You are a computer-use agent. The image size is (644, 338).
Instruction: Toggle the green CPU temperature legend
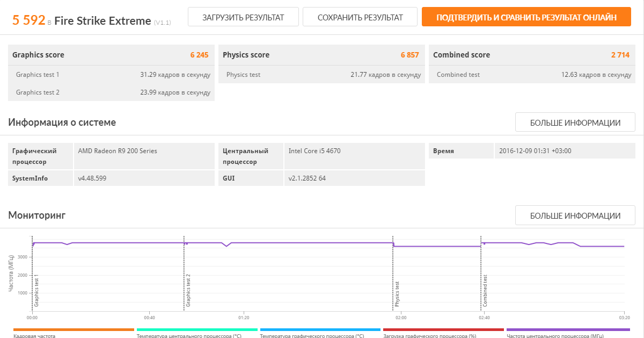197,333
